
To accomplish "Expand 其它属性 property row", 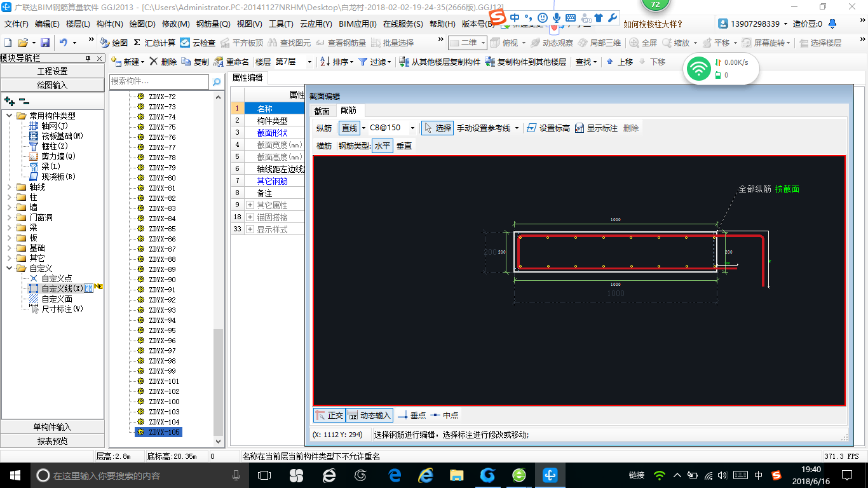I will tap(250, 205).
